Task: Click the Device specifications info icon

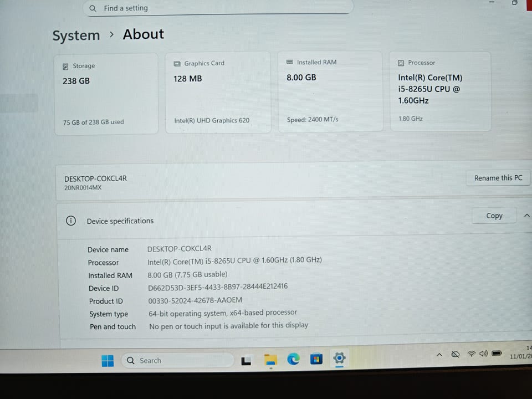Action: coord(70,221)
